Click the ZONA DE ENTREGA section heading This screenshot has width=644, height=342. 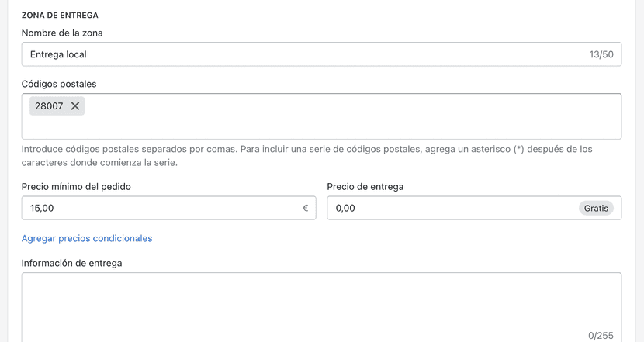[x=60, y=16]
